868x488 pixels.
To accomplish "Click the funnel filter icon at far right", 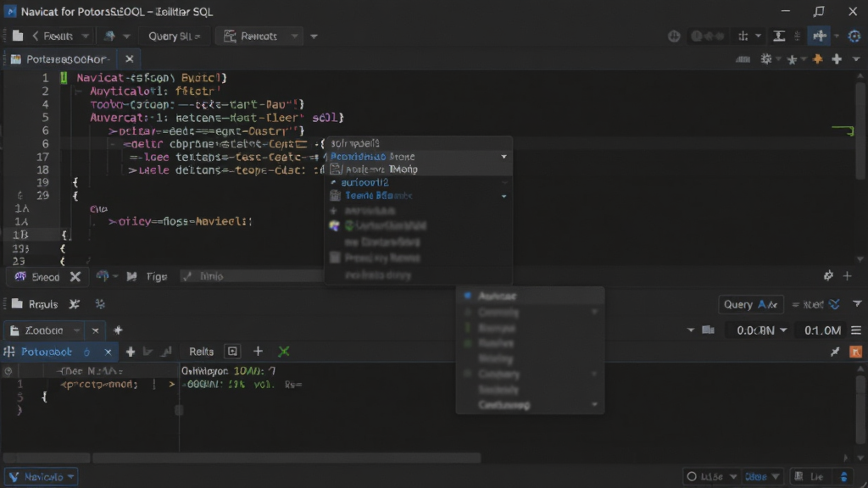I will tap(857, 304).
